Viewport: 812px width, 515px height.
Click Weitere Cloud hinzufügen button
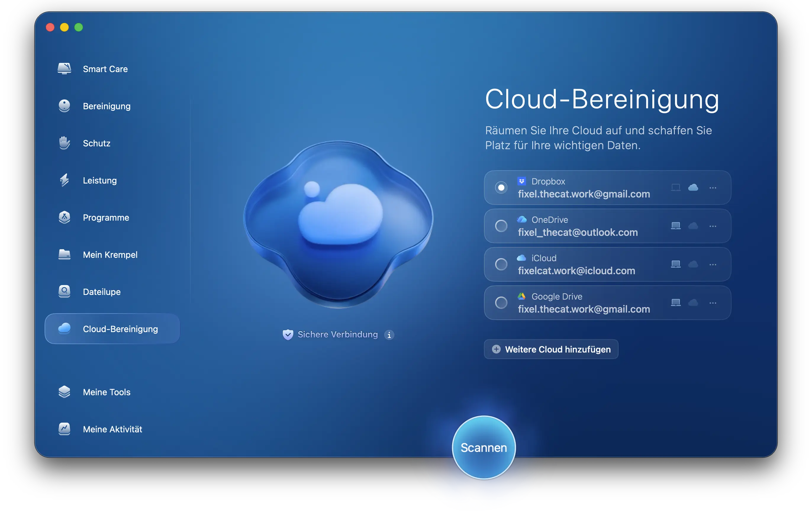coord(551,349)
